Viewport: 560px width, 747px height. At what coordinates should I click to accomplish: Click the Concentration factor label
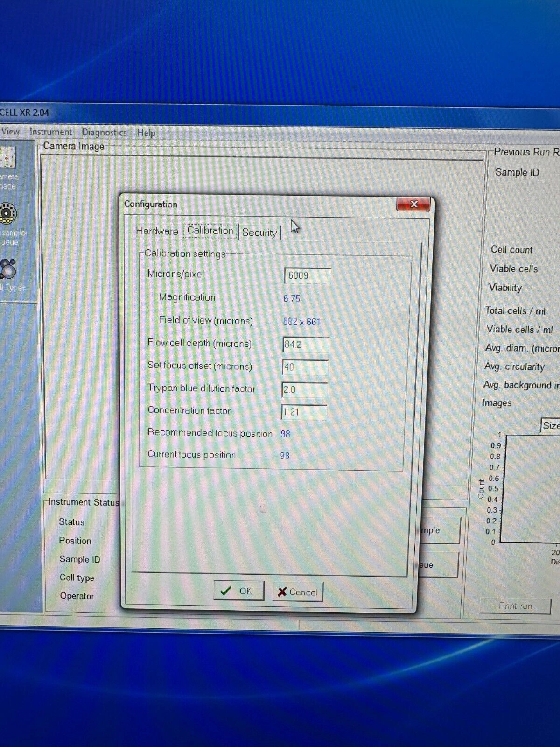pos(189,410)
